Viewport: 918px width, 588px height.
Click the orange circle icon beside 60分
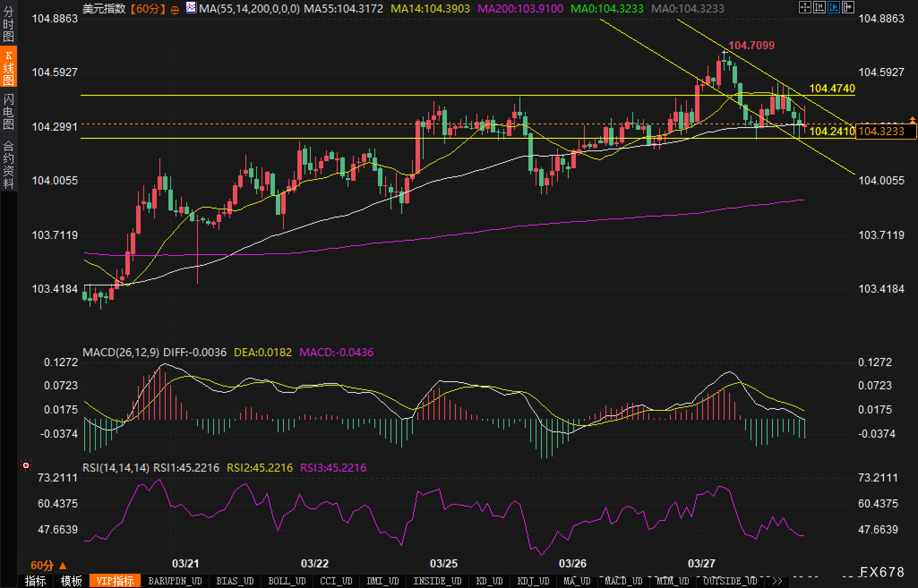click(175, 9)
